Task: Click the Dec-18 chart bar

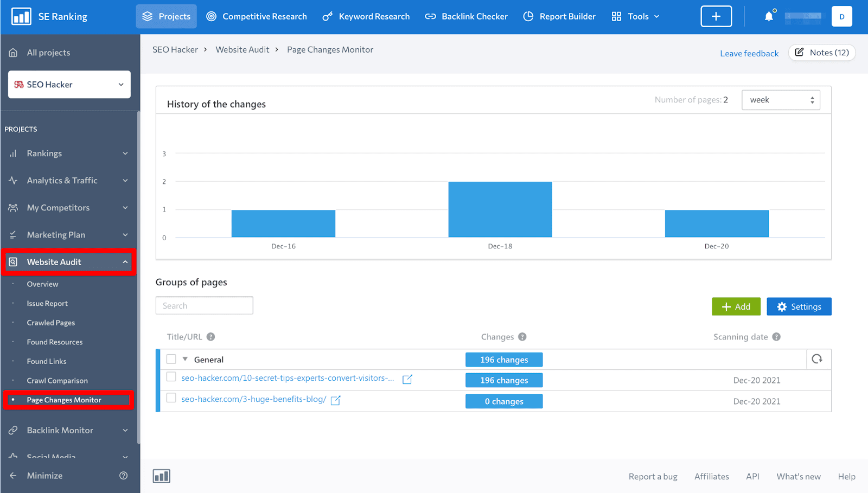Action: click(x=500, y=209)
